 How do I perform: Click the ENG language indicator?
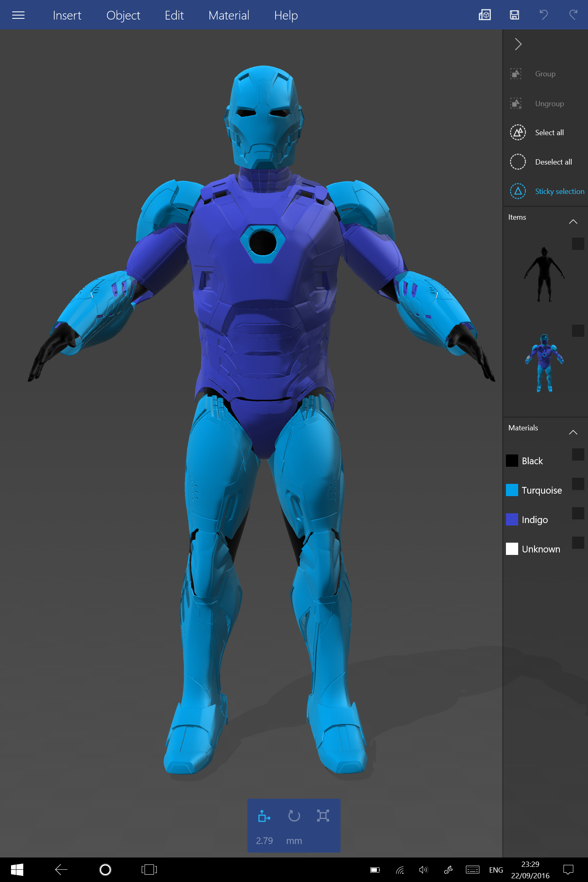(496, 870)
